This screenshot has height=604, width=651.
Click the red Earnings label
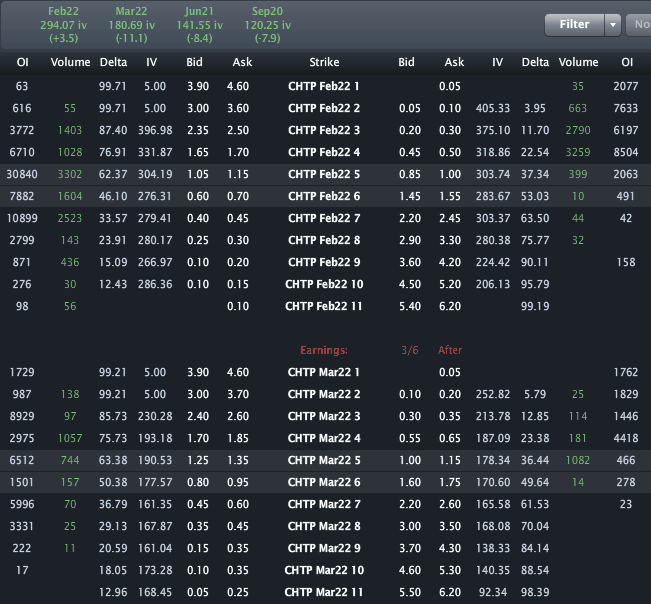(x=324, y=350)
